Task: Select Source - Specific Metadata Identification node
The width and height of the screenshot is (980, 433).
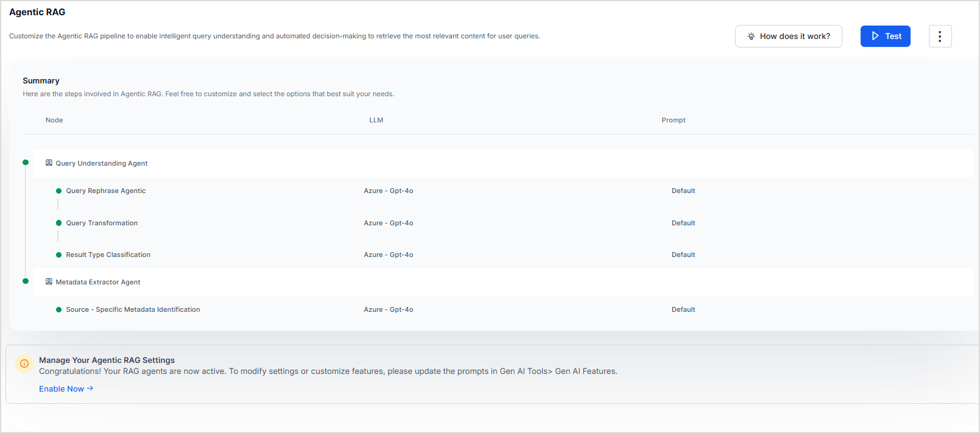Action: (x=133, y=310)
